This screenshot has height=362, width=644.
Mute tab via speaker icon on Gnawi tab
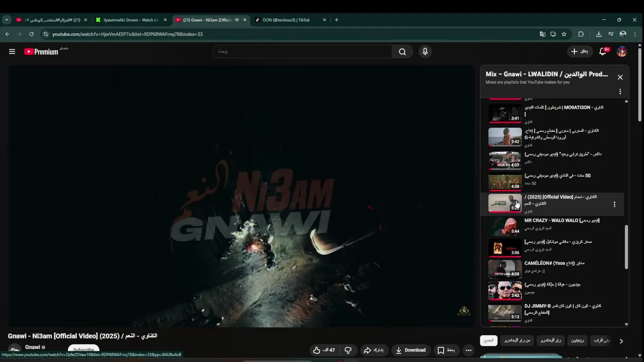coord(236,20)
